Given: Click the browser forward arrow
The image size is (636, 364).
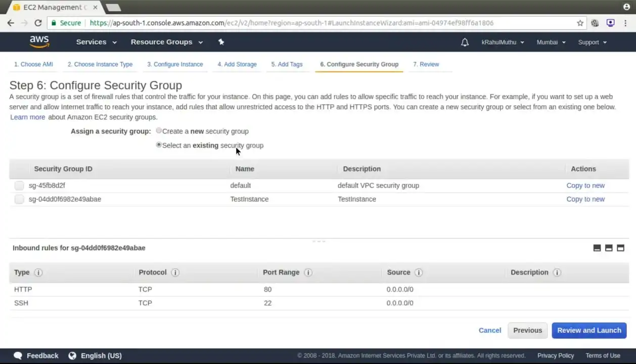Looking at the screenshot, I should (24, 23).
